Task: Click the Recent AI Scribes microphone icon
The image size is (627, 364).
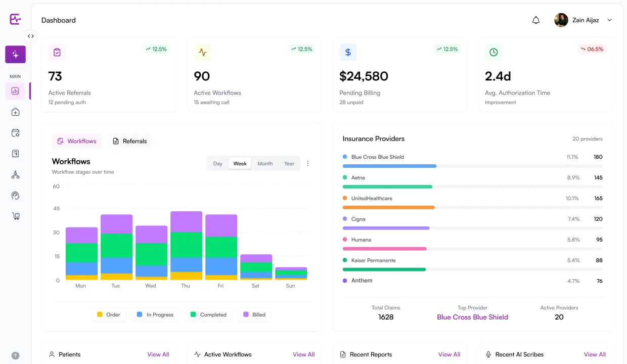Action: 488,354
